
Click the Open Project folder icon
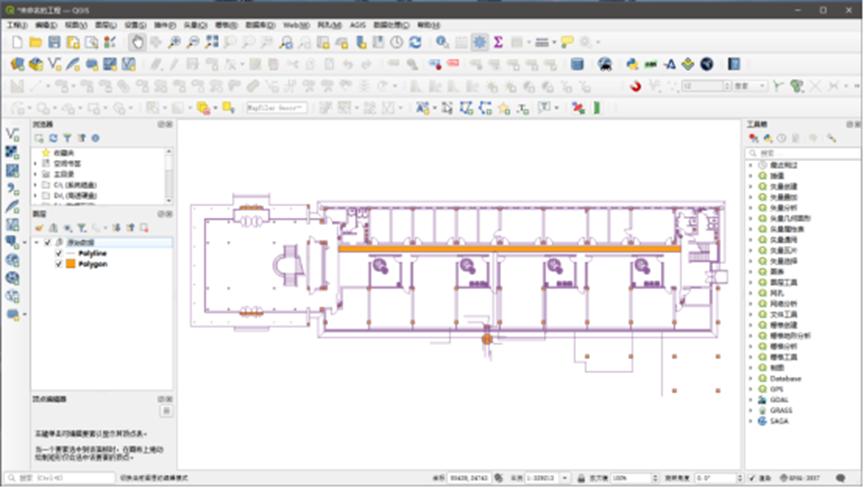36,42
